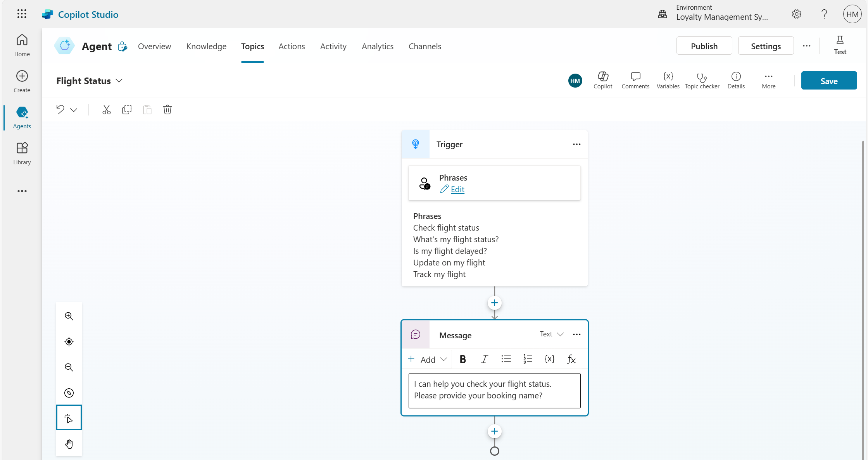The image size is (868, 460).
Task: Expand the Flight Status topic dropdown
Action: point(119,81)
